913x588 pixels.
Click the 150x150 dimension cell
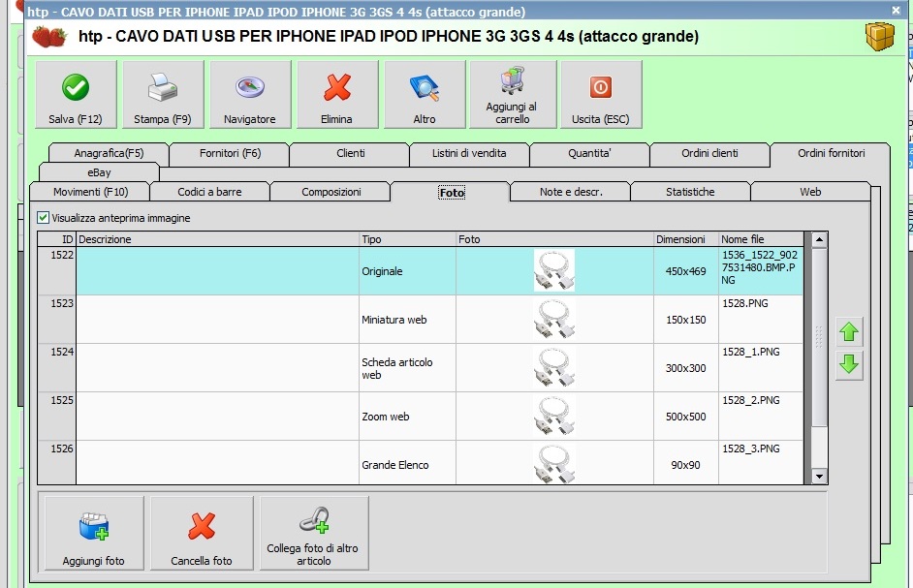coord(686,319)
